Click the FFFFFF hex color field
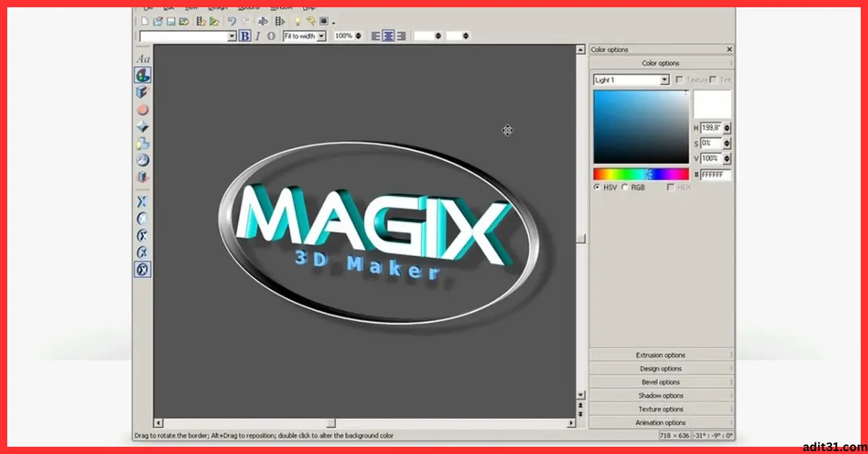The height and width of the screenshot is (454, 868). pos(715,175)
